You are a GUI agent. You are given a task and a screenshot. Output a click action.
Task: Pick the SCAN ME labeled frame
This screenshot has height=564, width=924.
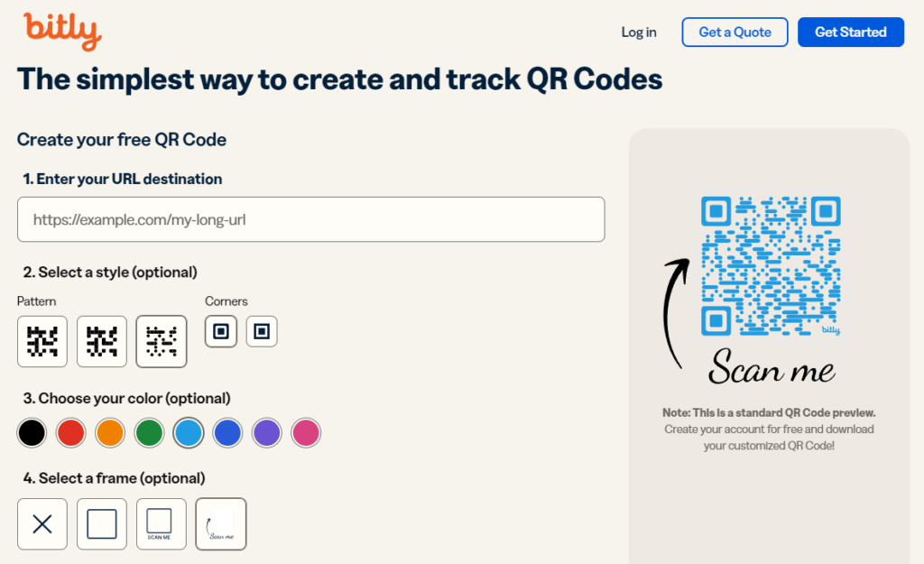point(162,523)
